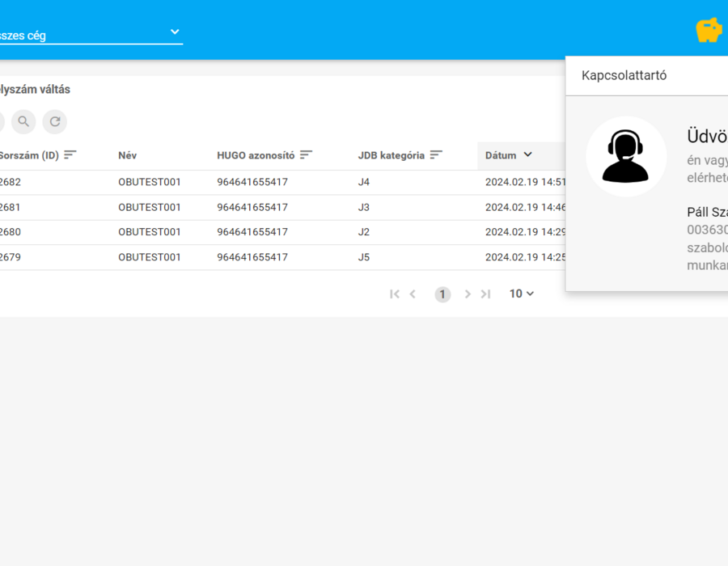Select row with JDB category J2

click(283, 232)
